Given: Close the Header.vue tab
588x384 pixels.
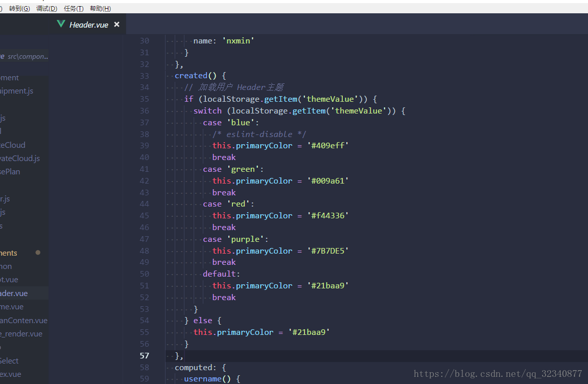Looking at the screenshot, I should pyautogui.click(x=116, y=25).
